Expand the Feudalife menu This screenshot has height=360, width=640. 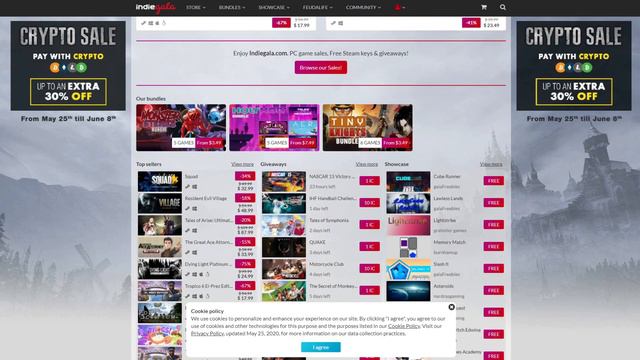tap(318, 7)
